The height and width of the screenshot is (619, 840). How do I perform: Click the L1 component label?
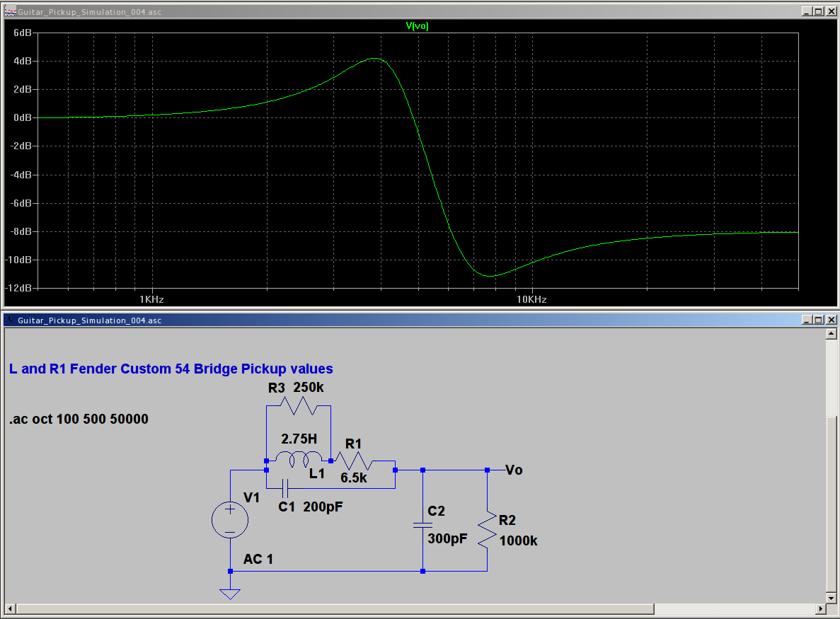click(317, 473)
